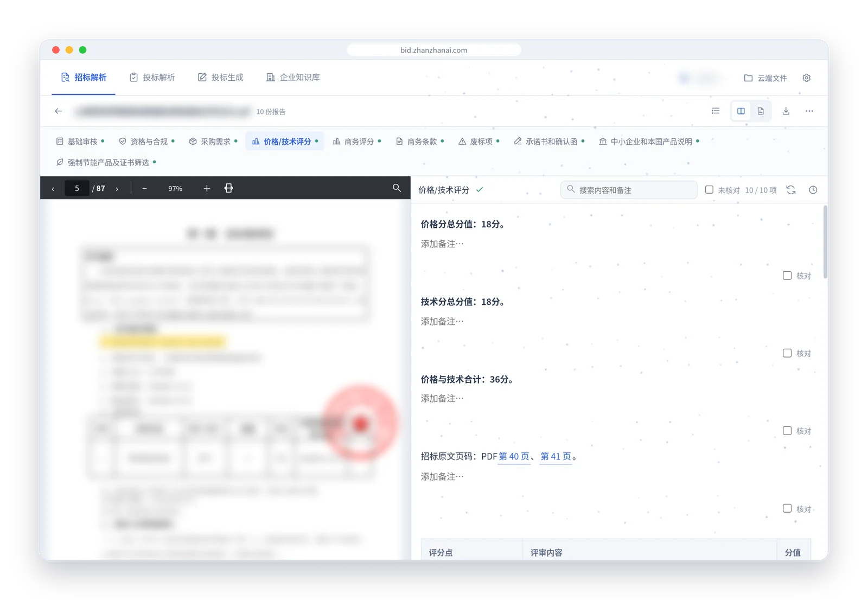Viewport: 868px width, 600px height.
Task: Open 云端文件 cloud files
Action: point(765,78)
